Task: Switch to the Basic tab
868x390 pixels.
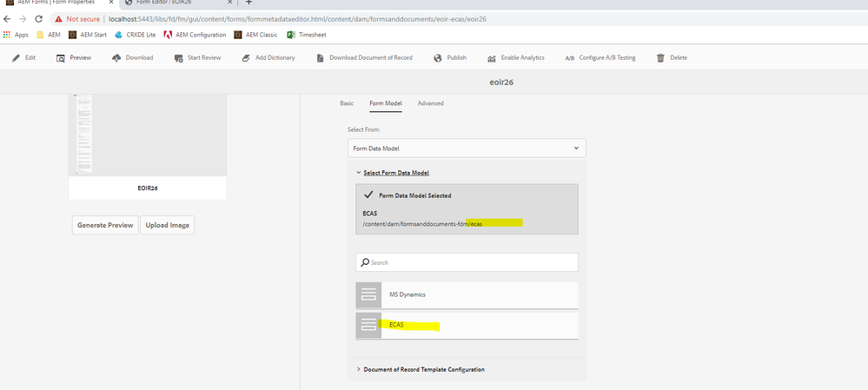Action: [x=347, y=103]
